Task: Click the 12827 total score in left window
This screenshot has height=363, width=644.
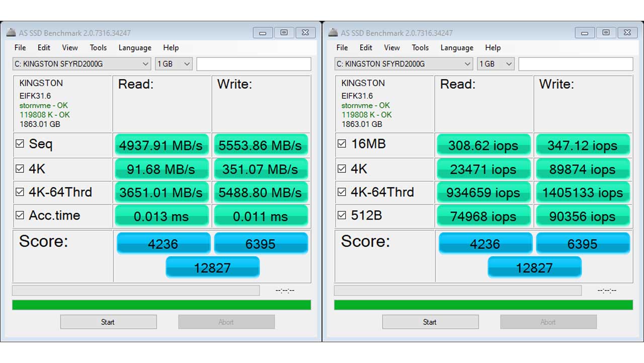Action: 212,267
